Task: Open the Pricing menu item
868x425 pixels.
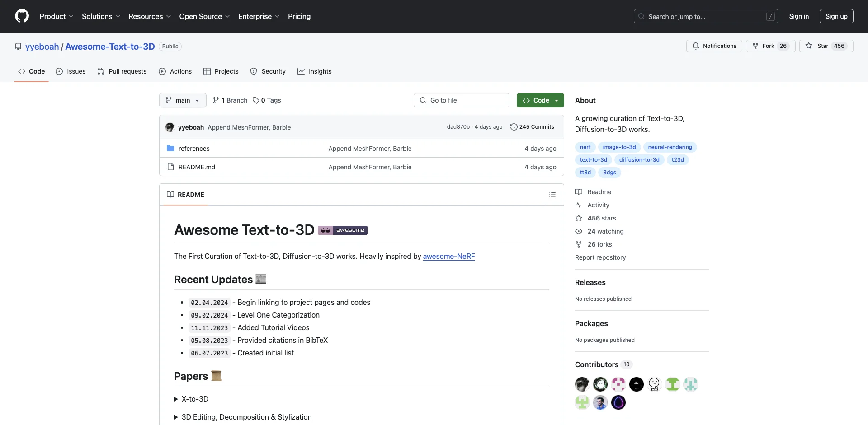Action: pos(299,16)
